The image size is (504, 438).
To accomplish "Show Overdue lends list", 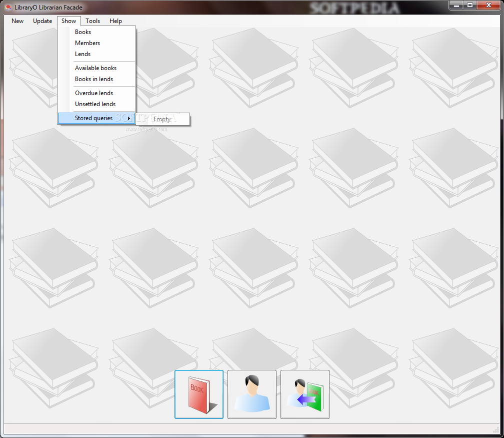I will (x=96, y=93).
